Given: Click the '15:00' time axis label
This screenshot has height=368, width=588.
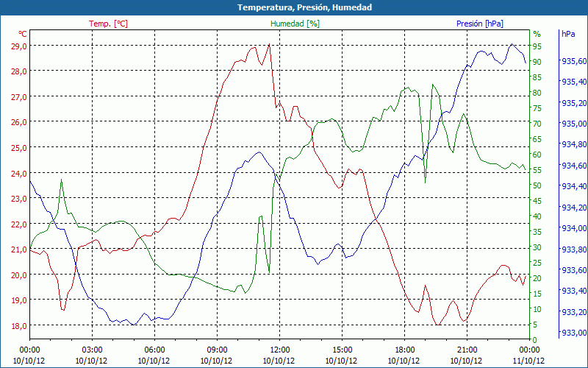Looking at the screenshot, I should 342,350.
